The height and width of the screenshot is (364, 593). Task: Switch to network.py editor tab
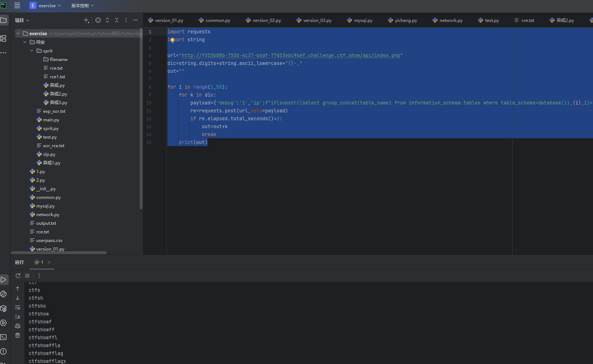(x=448, y=20)
